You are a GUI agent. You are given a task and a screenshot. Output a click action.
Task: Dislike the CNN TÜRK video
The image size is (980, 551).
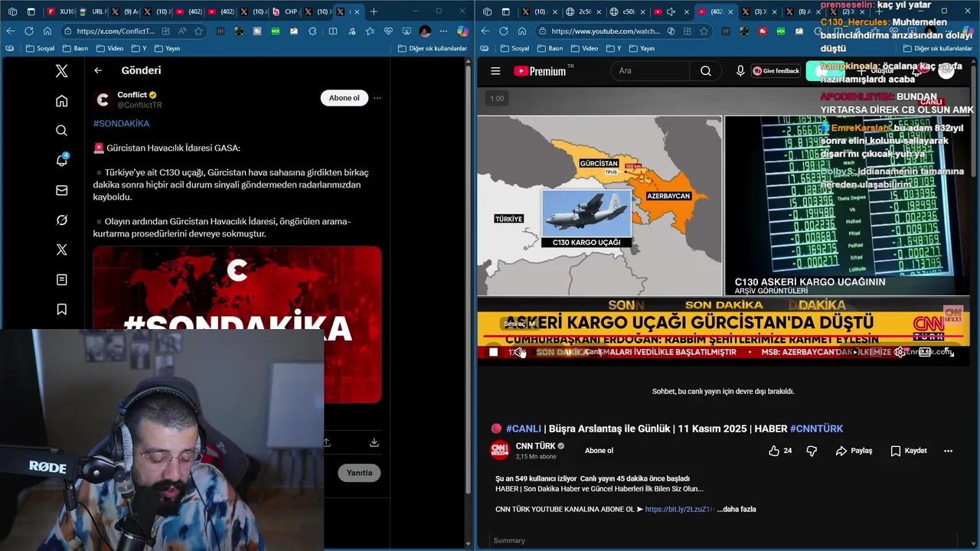click(812, 451)
